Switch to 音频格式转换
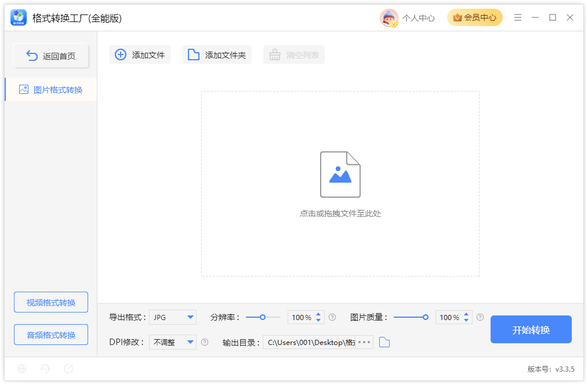The height and width of the screenshot is (385, 588). tap(51, 335)
